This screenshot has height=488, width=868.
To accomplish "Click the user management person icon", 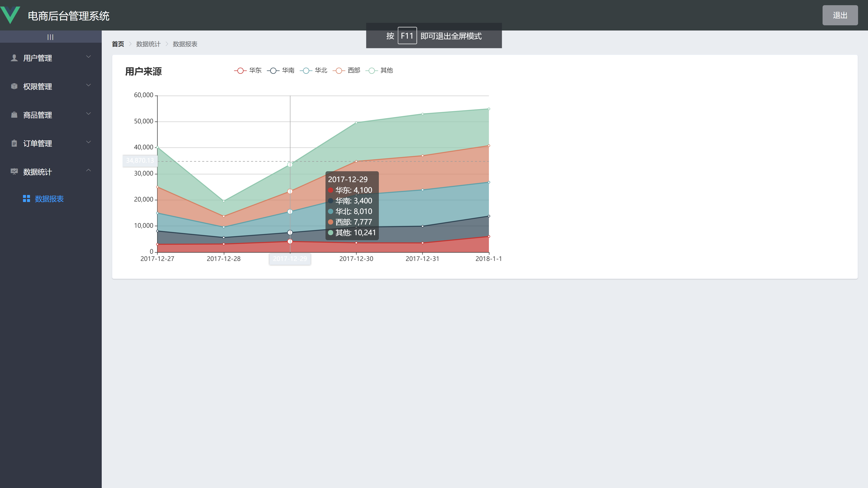I will click(14, 58).
